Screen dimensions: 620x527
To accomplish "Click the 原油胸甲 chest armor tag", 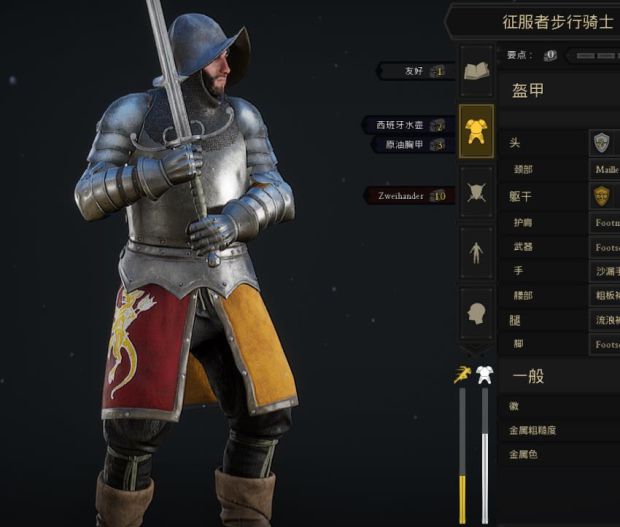I will tap(413, 144).
